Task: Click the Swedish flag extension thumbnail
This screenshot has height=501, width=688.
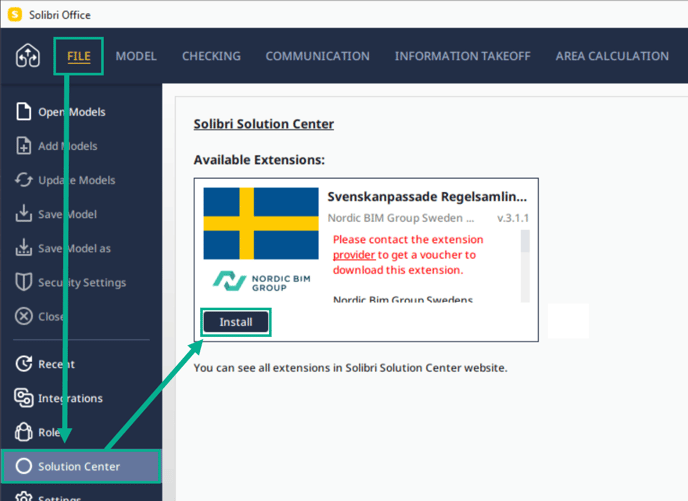Action: point(261,223)
